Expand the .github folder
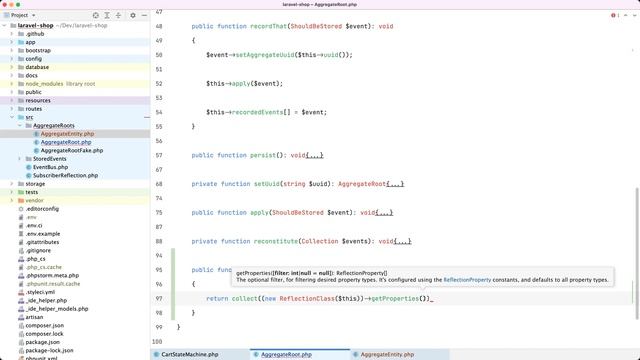 12,34
